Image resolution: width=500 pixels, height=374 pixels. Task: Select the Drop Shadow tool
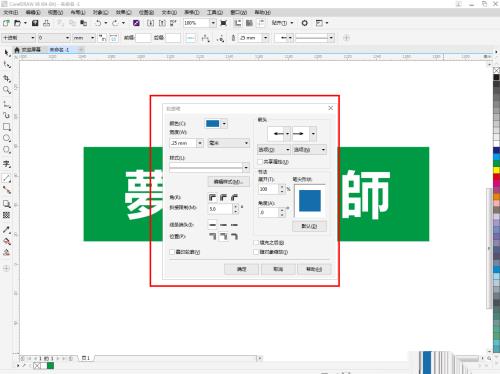7,204
